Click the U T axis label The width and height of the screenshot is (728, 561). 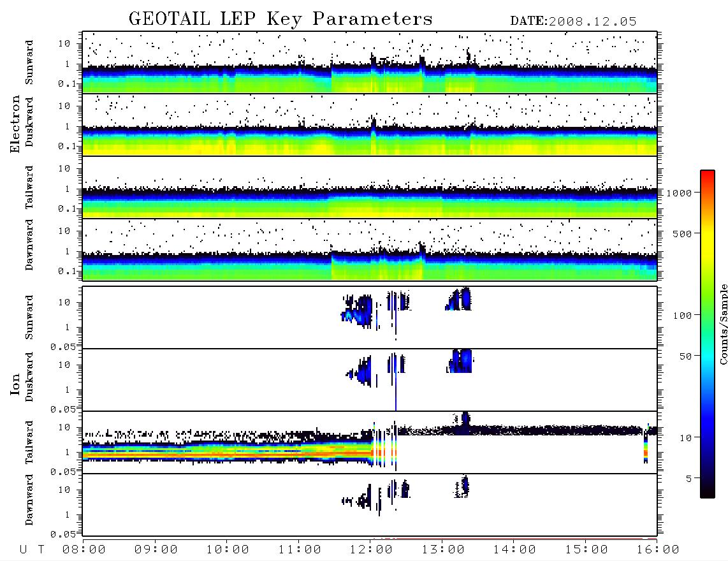32,550
